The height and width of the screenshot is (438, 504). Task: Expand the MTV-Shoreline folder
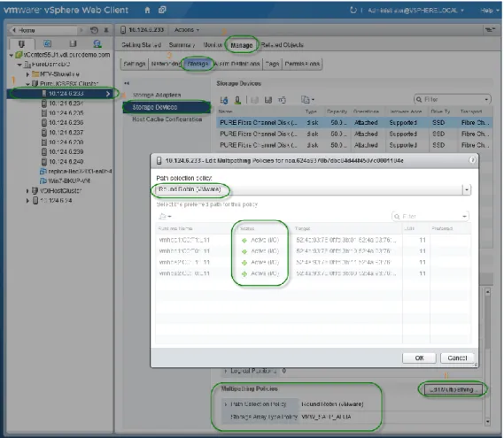27,74
